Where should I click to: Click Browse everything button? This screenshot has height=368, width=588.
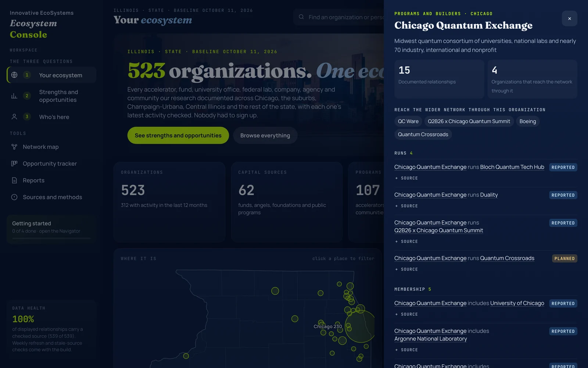[265, 135]
